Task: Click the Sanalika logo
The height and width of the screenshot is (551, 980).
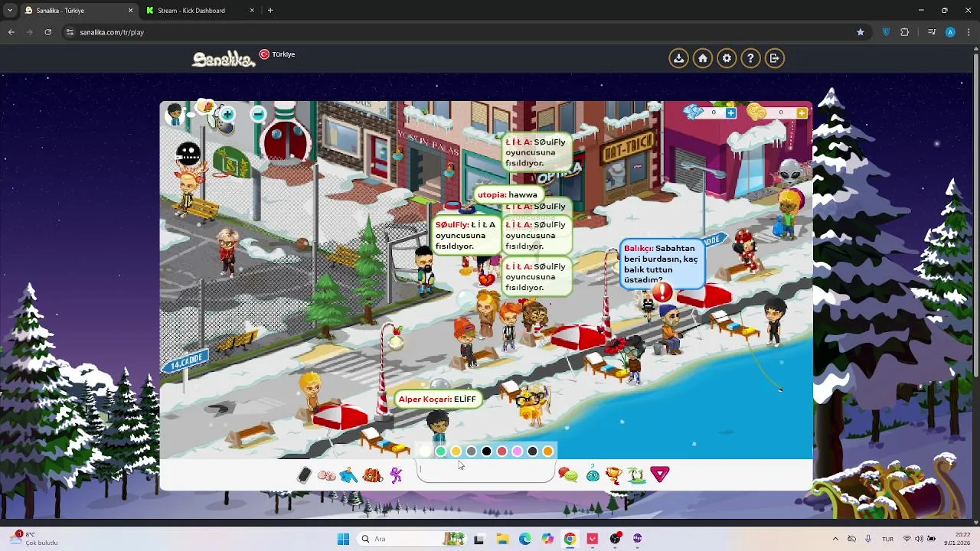Action: (223, 59)
